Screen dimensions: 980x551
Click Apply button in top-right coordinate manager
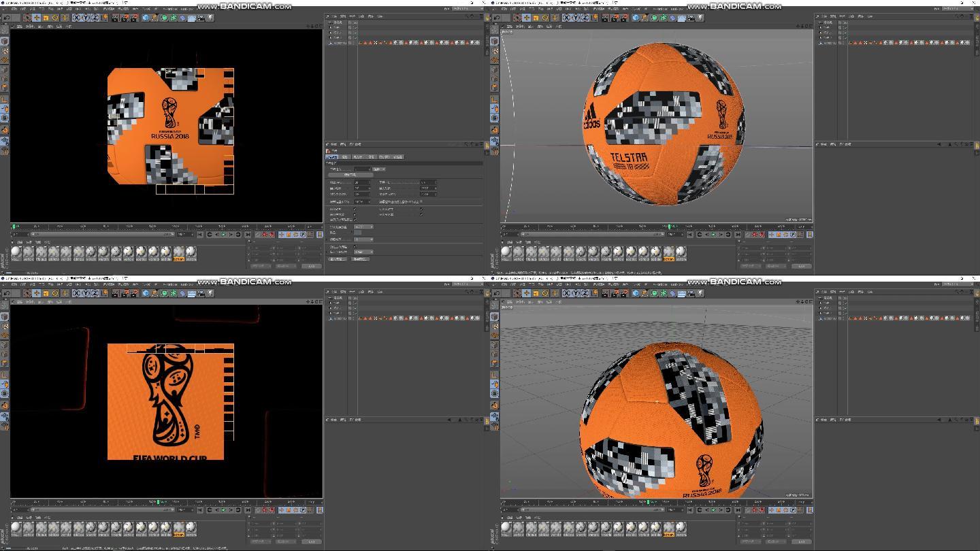point(801,267)
